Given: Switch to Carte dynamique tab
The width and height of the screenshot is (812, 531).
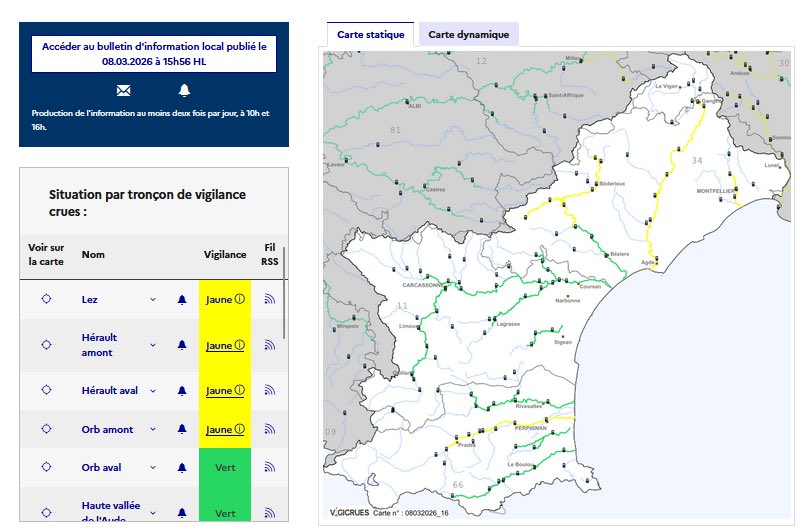Looking at the screenshot, I should pyautogui.click(x=468, y=35).
